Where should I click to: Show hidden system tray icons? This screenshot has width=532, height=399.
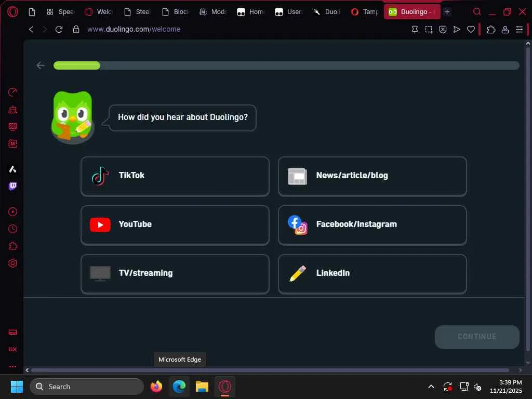coord(431,387)
